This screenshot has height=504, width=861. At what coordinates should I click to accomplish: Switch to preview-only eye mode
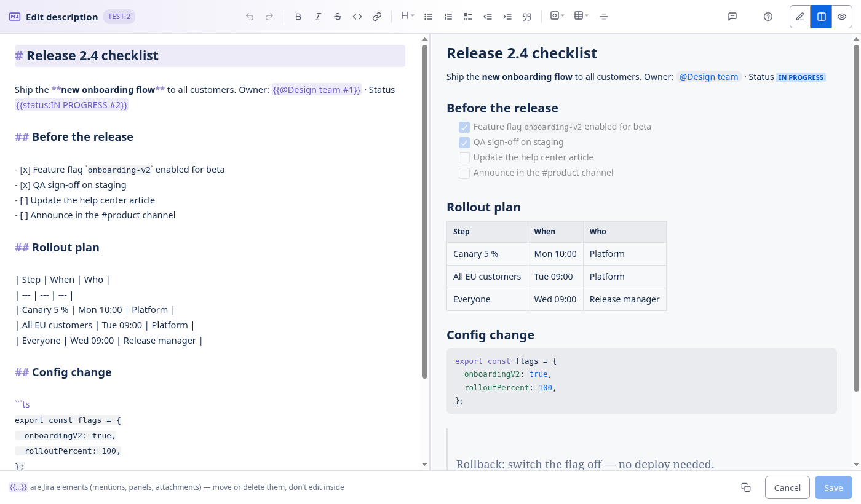coord(842,17)
